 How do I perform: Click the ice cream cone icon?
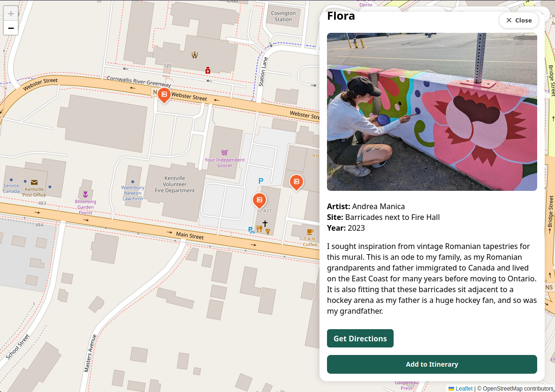pos(268,232)
